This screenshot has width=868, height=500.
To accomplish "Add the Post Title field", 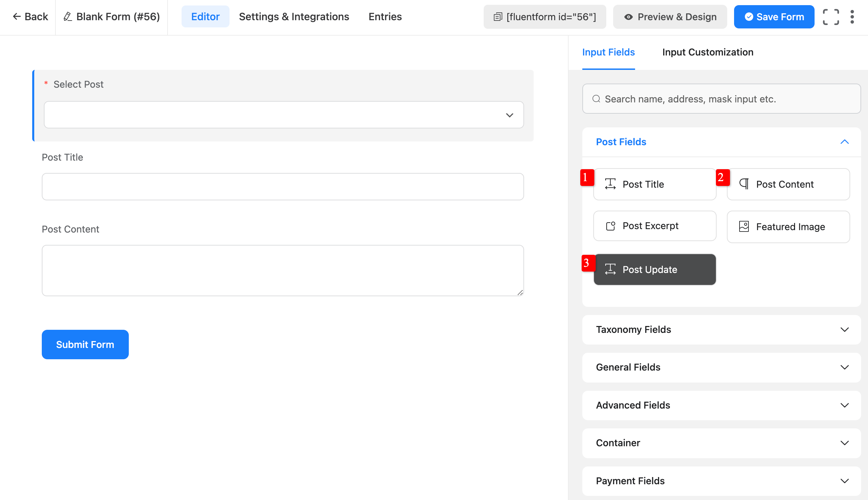I will point(655,184).
